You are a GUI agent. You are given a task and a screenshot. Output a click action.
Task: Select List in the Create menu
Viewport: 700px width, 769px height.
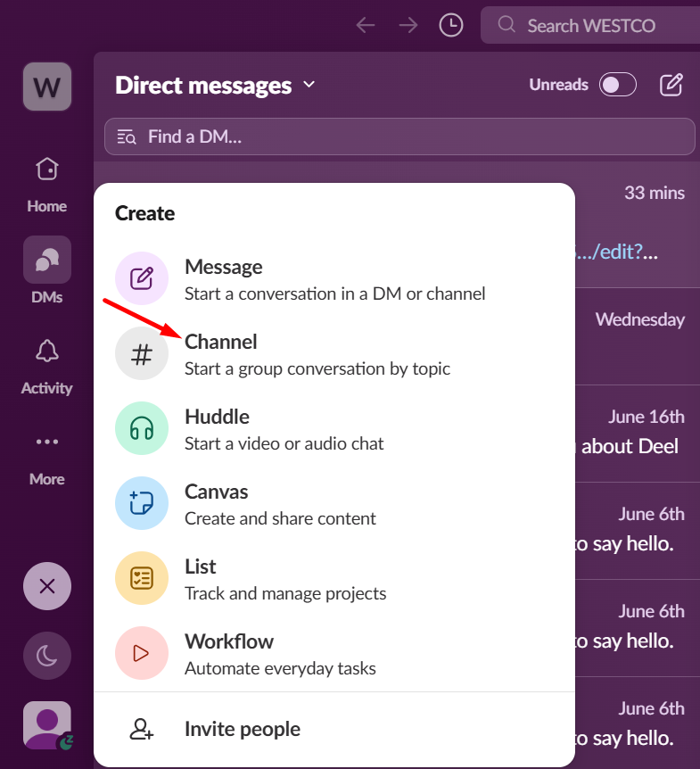click(334, 578)
